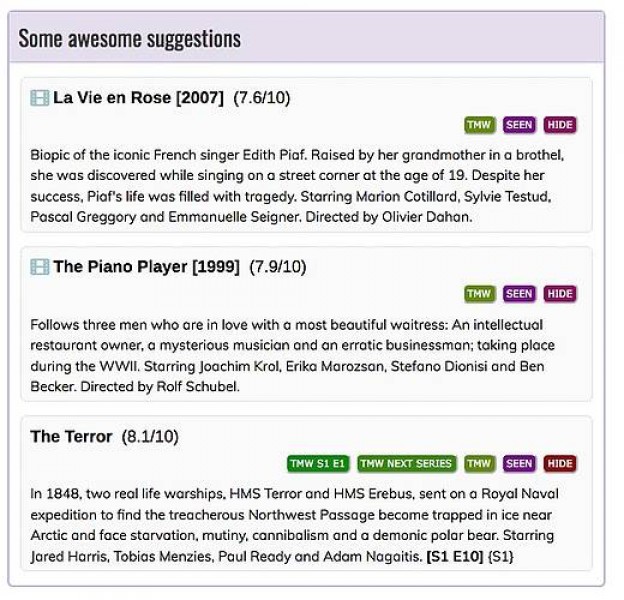The image size is (624, 600).
Task: Mark La Vie en Rose as SEEN
Action: tap(519, 125)
